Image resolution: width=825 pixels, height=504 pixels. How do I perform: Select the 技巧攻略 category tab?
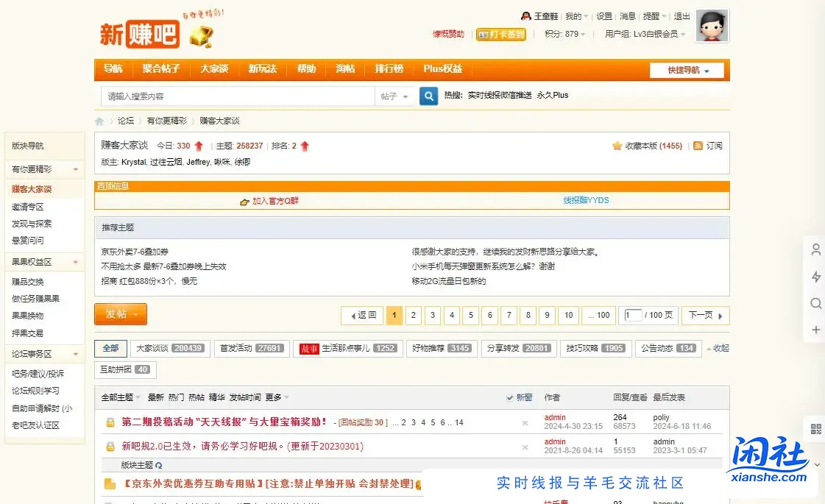tap(586, 348)
